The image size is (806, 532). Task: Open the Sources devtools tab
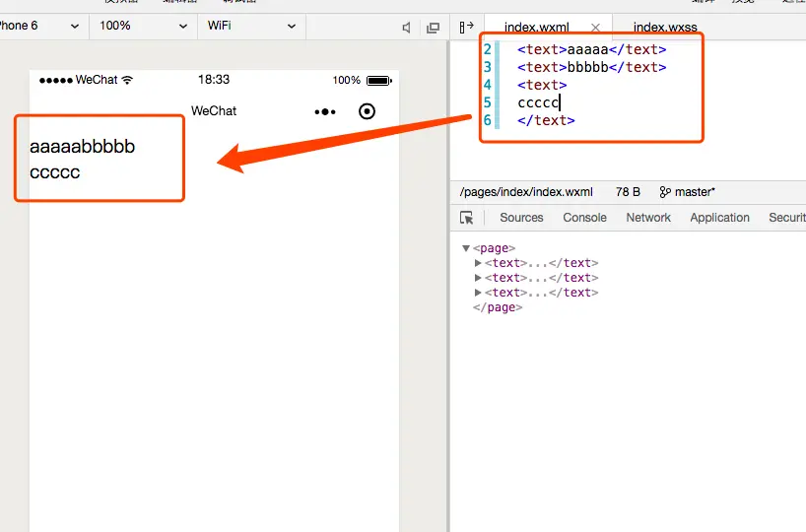[521, 218]
